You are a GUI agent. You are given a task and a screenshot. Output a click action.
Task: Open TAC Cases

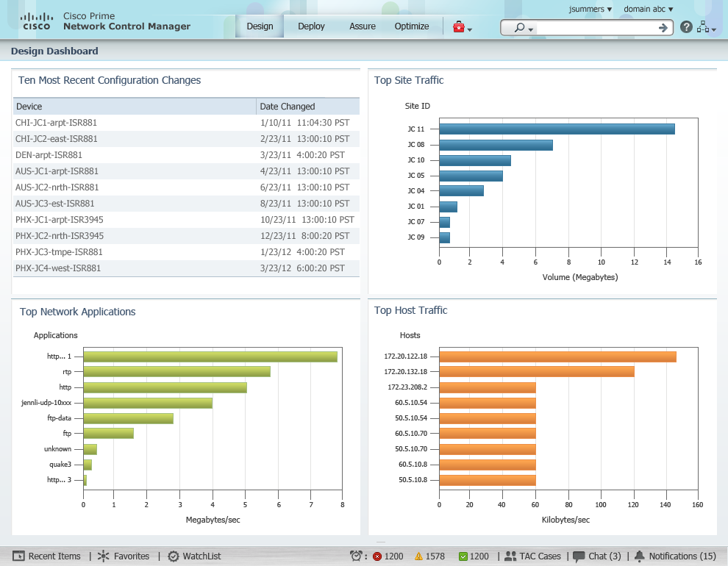pos(532,556)
